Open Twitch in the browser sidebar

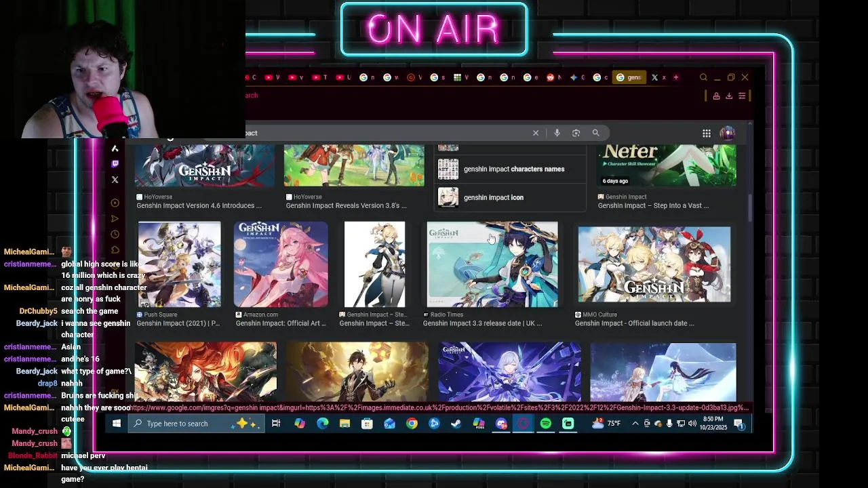click(115, 164)
